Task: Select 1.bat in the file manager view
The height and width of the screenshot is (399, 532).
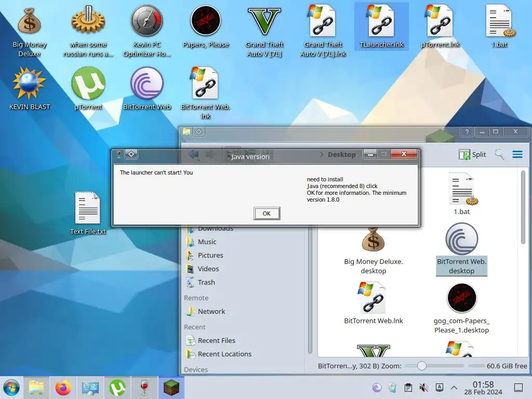Action: tap(461, 193)
